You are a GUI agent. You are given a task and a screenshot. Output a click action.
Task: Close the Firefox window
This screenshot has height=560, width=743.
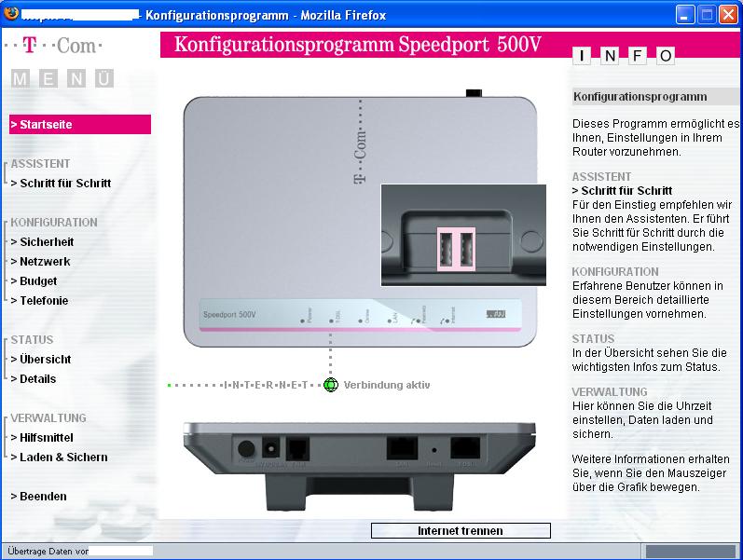click(x=728, y=15)
